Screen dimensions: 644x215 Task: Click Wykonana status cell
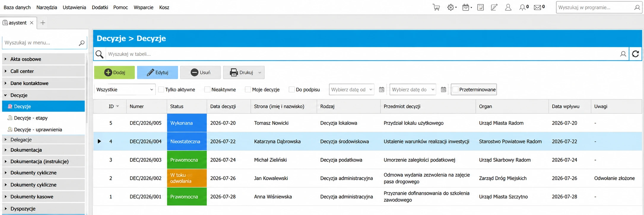pos(187,123)
